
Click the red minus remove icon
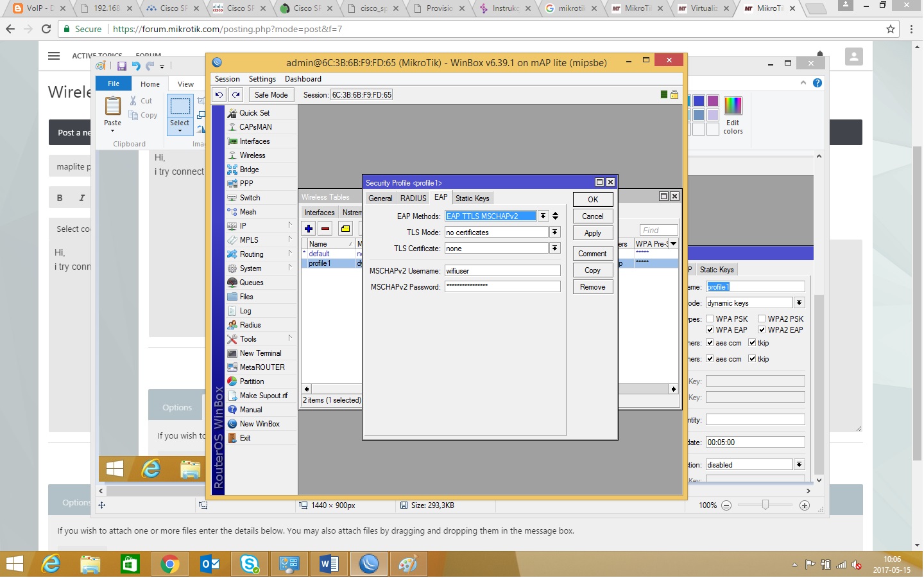tap(325, 229)
